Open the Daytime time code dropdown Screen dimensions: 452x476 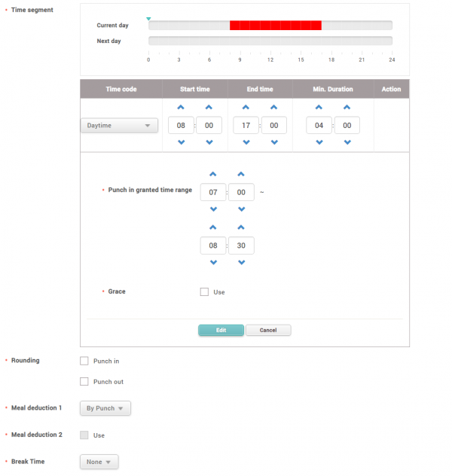point(119,126)
